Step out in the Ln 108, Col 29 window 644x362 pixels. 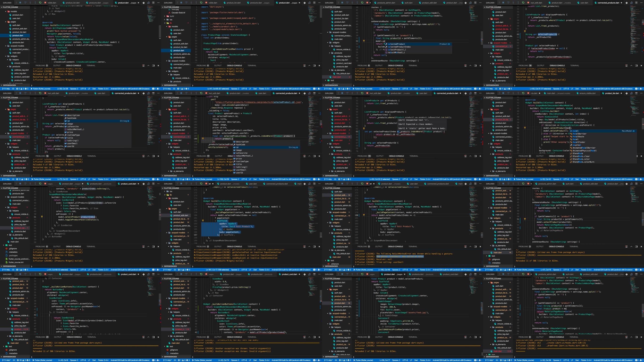(196, 93)
